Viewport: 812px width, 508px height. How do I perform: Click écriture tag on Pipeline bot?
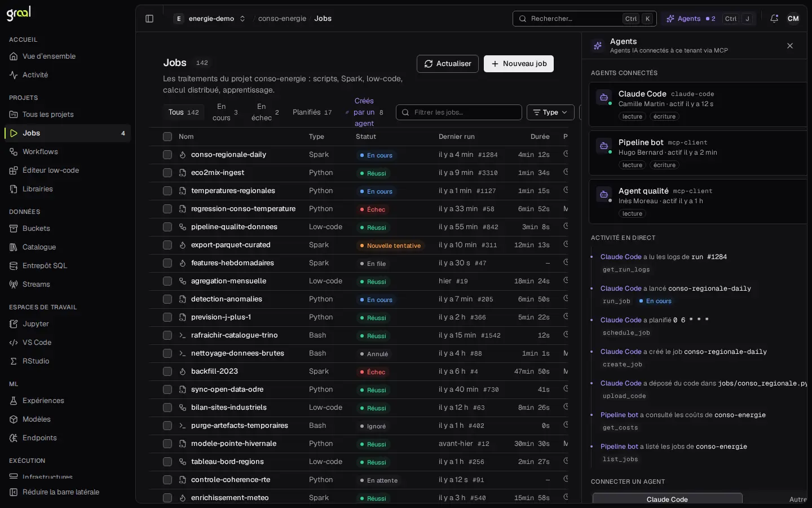point(664,165)
